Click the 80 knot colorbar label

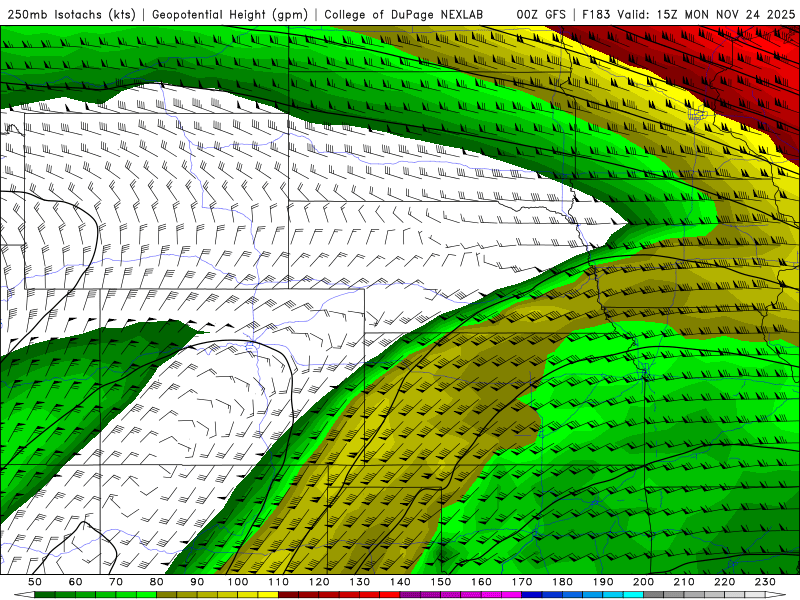click(157, 582)
